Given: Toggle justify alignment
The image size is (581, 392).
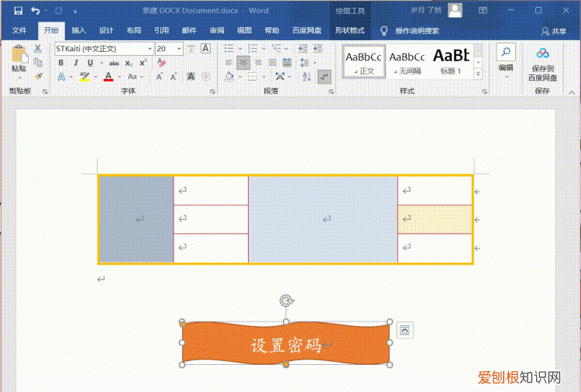Looking at the screenshot, I should [273, 62].
